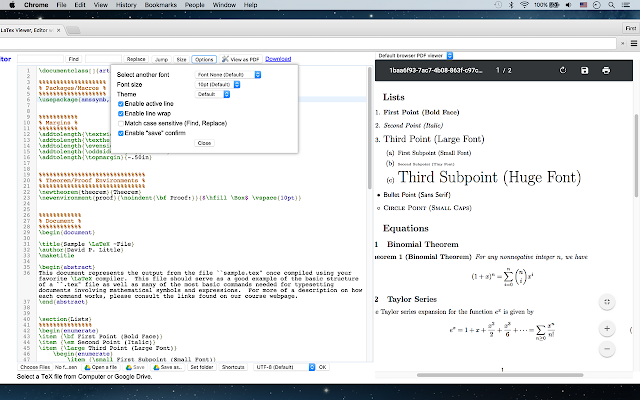The image size is (640, 400).
Task: Click Open a file Google Drive button
Action: pyautogui.click(x=101, y=367)
